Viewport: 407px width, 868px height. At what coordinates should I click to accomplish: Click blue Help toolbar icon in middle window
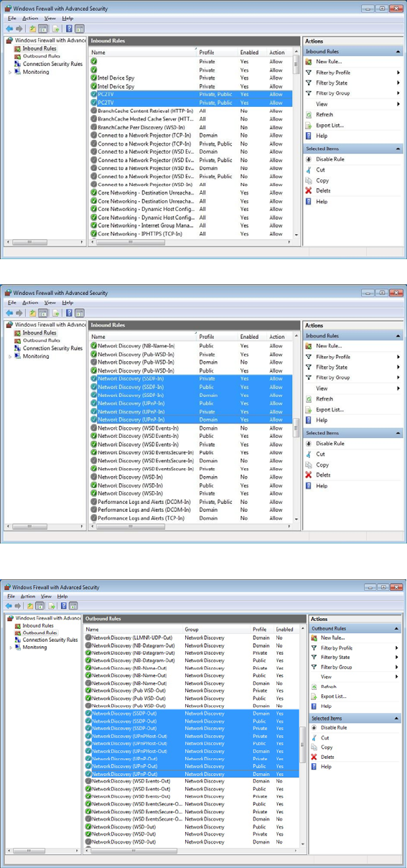point(69,313)
